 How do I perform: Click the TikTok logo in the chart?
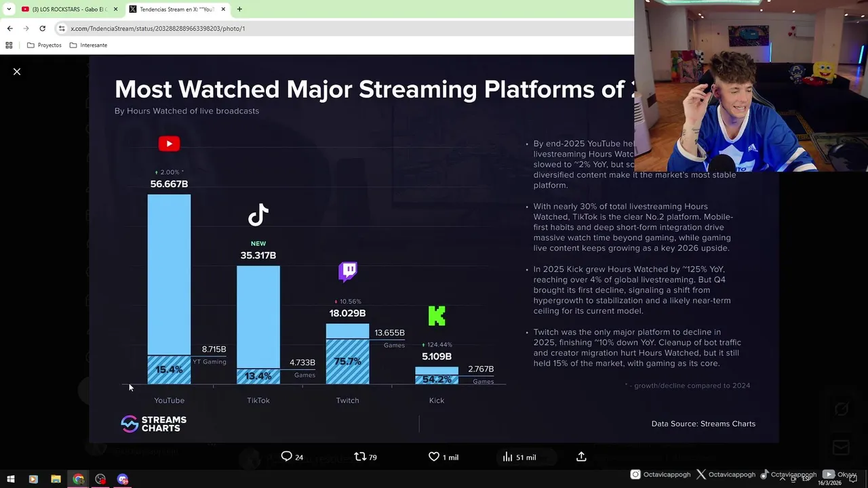pyautogui.click(x=258, y=216)
